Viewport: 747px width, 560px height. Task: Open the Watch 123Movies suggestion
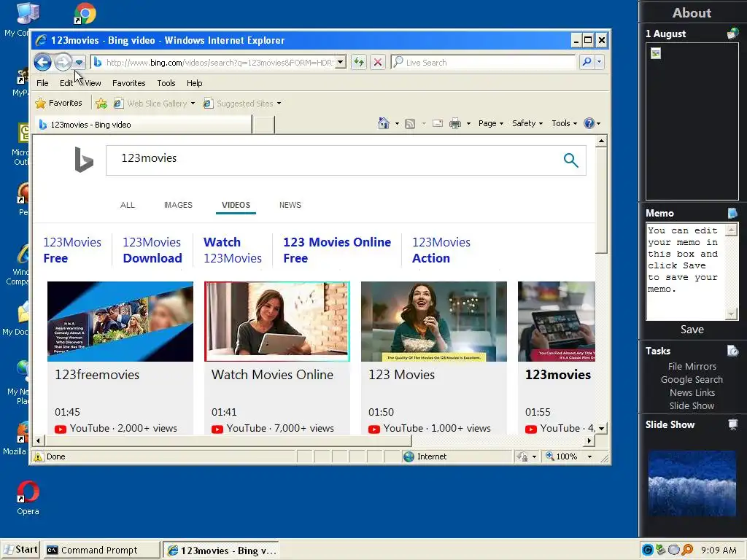[233, 251]
